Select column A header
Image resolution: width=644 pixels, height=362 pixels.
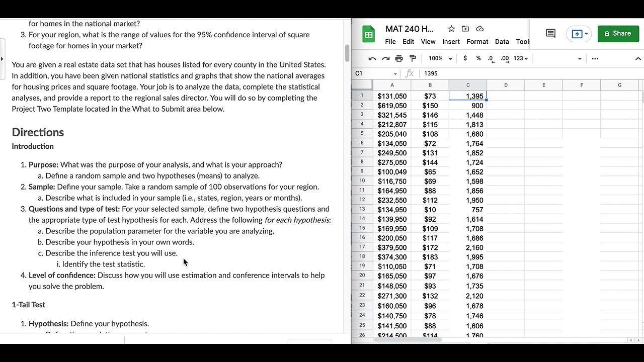tap(392, 85)
